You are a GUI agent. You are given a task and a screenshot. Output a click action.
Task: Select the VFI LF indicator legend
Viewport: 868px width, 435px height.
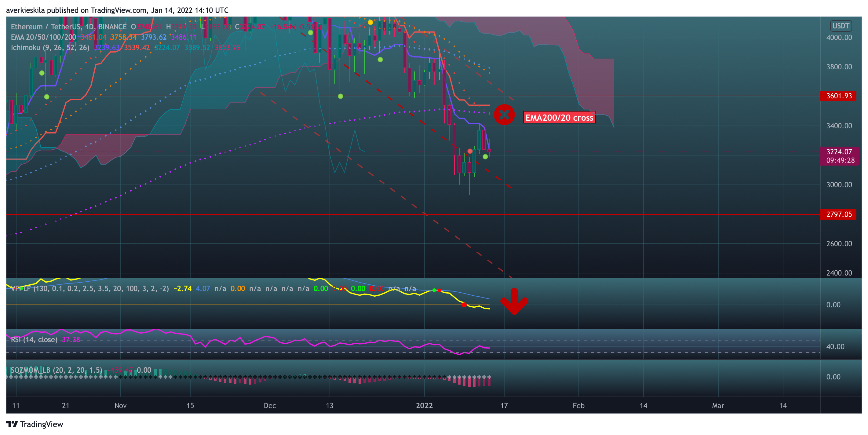click(89, 288)
